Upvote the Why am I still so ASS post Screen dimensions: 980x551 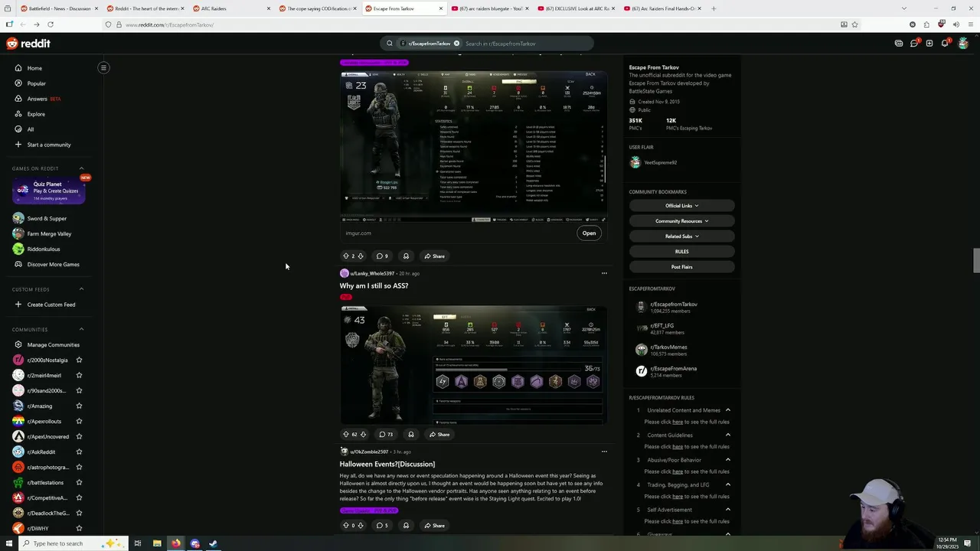345,435
